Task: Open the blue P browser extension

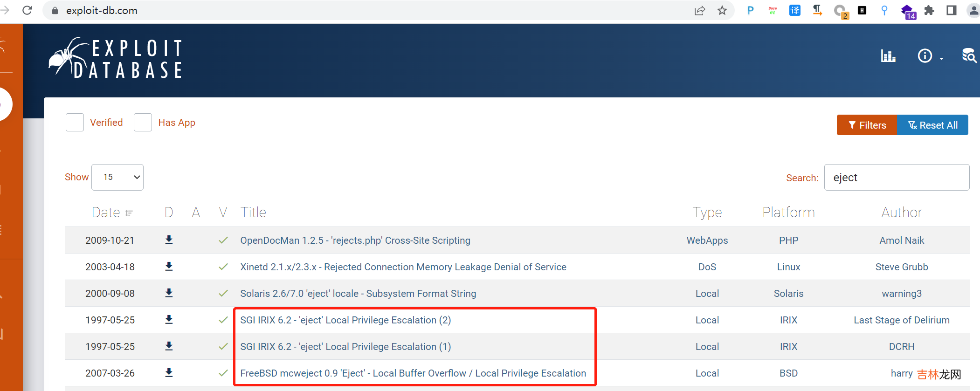Action: point(750,10)
